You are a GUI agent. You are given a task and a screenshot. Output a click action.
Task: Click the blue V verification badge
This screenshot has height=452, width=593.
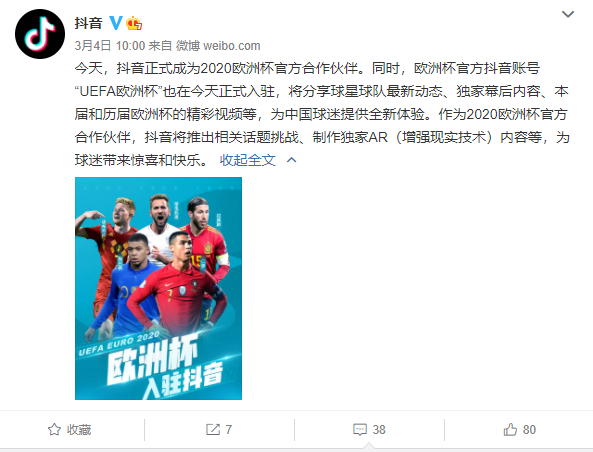pos(116,23)
